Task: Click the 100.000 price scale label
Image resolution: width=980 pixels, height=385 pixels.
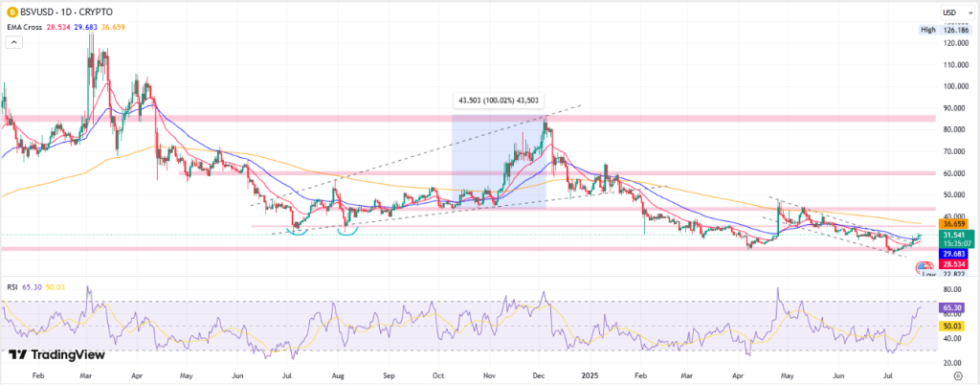Action: tap(957, 86)
